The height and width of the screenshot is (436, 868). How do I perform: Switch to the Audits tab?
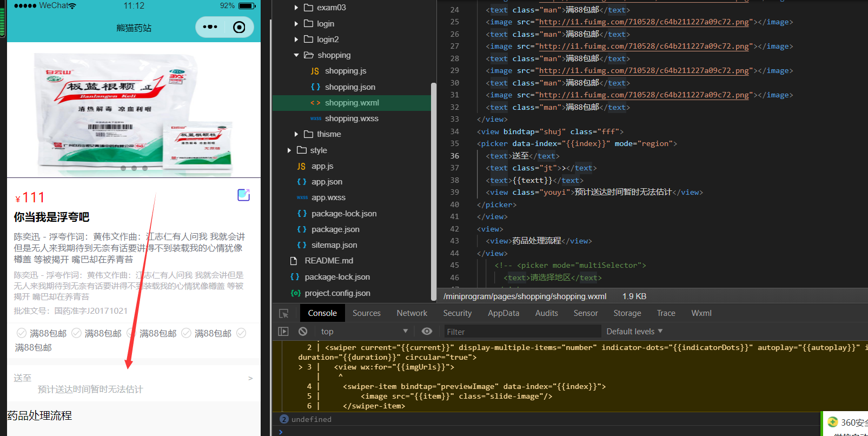[x=547, y=313]
